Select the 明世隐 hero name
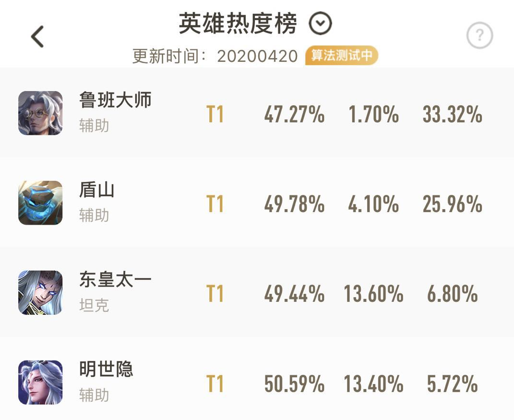The height and width of the screenshot is (420, 514). point(106,369)
